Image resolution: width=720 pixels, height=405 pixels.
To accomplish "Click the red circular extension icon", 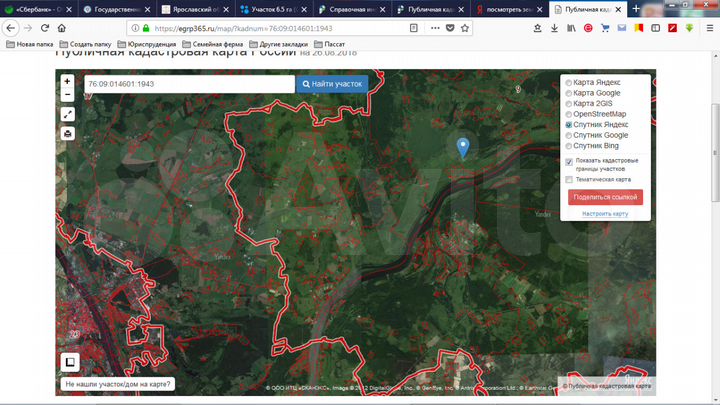I will click(x=588, y=28).
